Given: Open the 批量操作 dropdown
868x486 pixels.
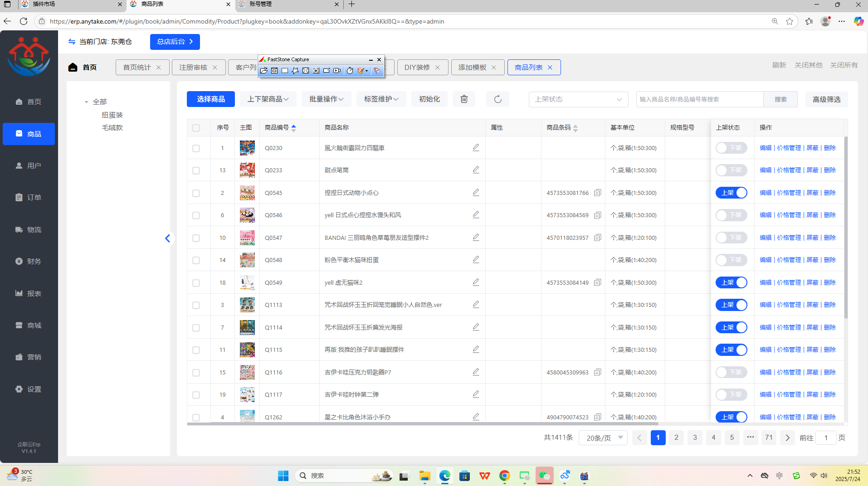Looking at the screenshot, I should (327, 99).
